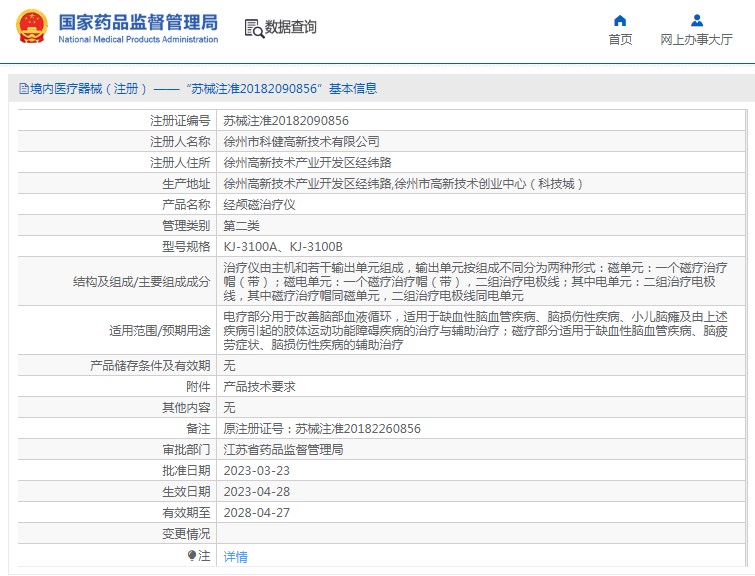Open 数据查询 data query
Screen dimensions: 755x576
tap(291, 27)
